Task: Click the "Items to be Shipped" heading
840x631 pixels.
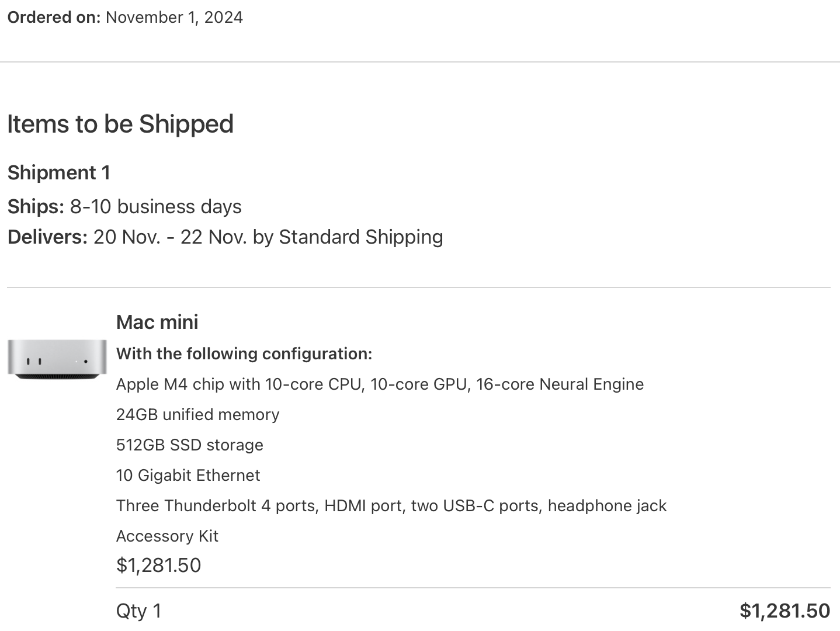Action: point(120,124)
